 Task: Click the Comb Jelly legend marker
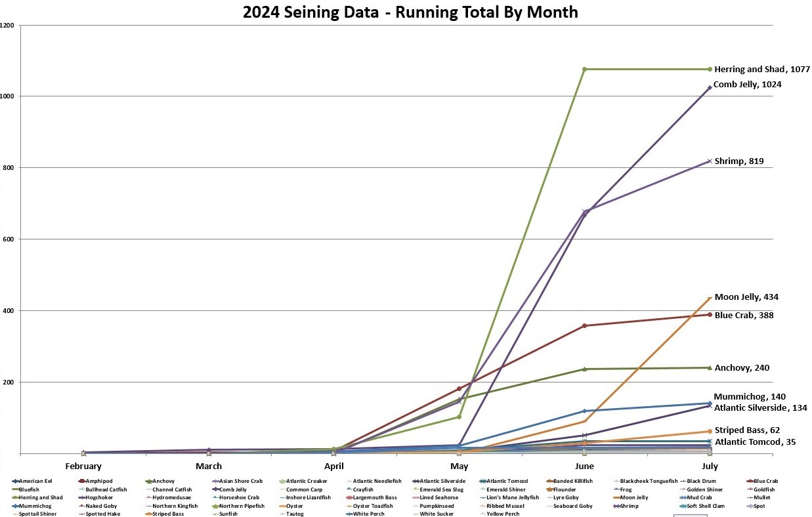tap(215, 489)
